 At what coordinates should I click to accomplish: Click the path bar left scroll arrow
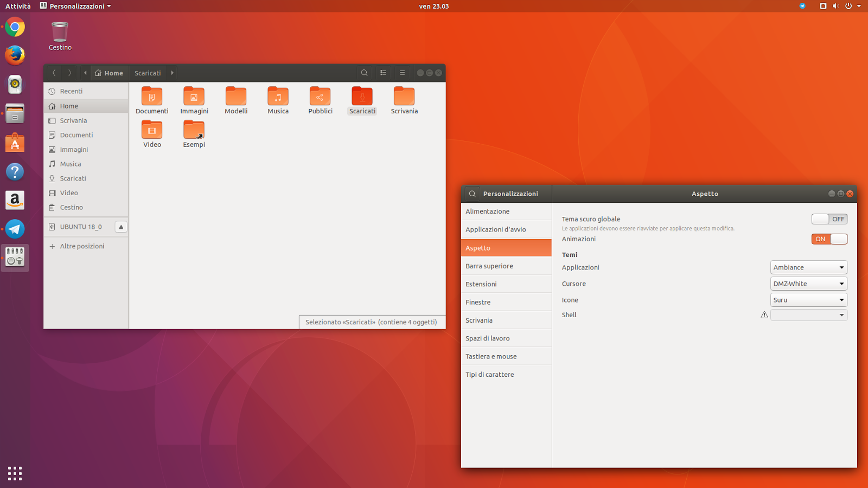tap(85, 73)
